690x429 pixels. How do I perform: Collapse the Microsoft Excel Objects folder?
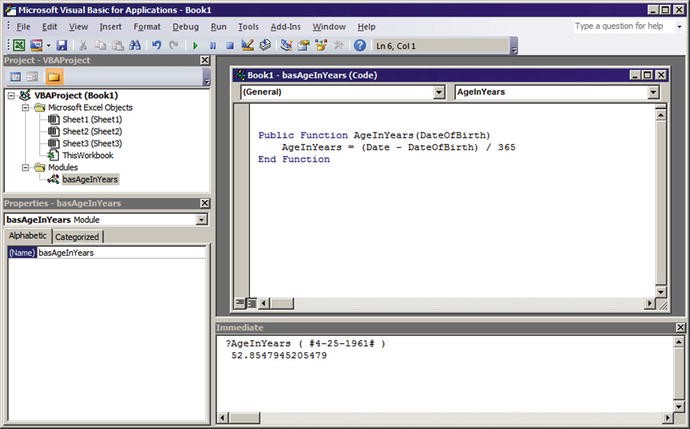pyautogui.click(x=25, y=107)
